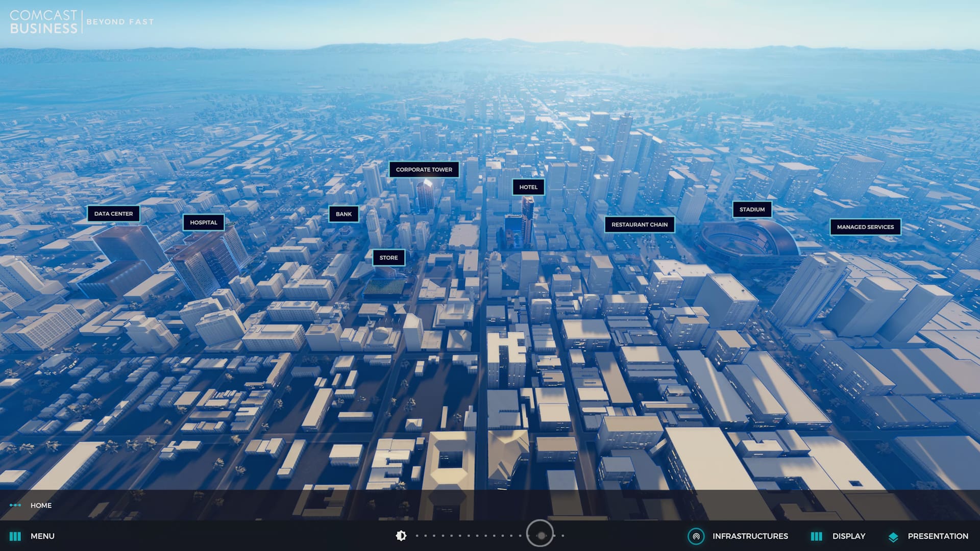
Task: Click the Presentation layers icon
Action: point(893,537)
